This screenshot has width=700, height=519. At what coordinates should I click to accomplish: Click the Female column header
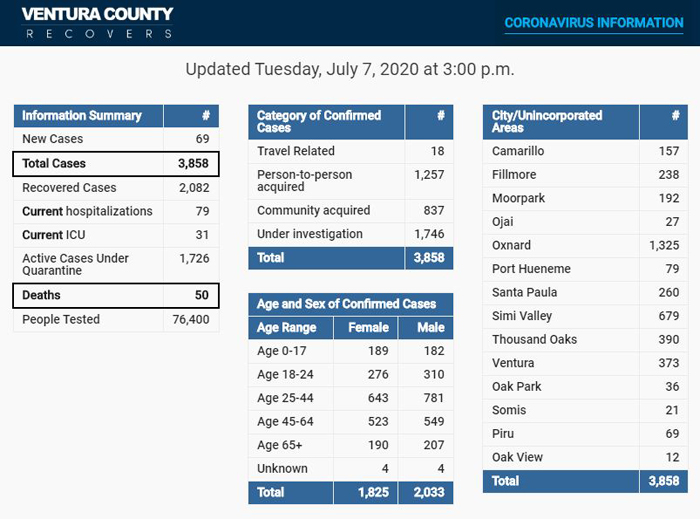(368, 328)
